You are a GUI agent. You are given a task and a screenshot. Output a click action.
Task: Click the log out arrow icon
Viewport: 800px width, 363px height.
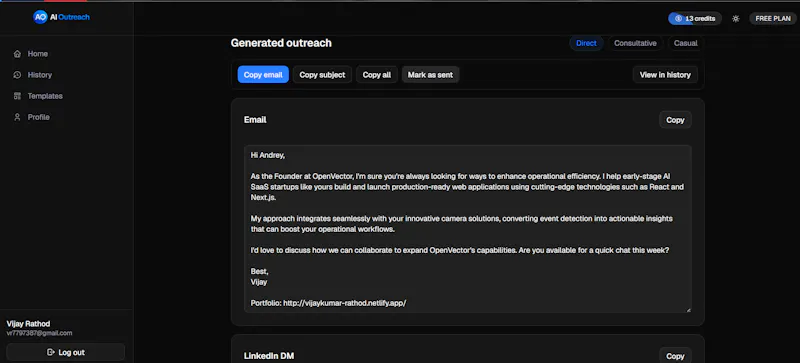(51, 352)
